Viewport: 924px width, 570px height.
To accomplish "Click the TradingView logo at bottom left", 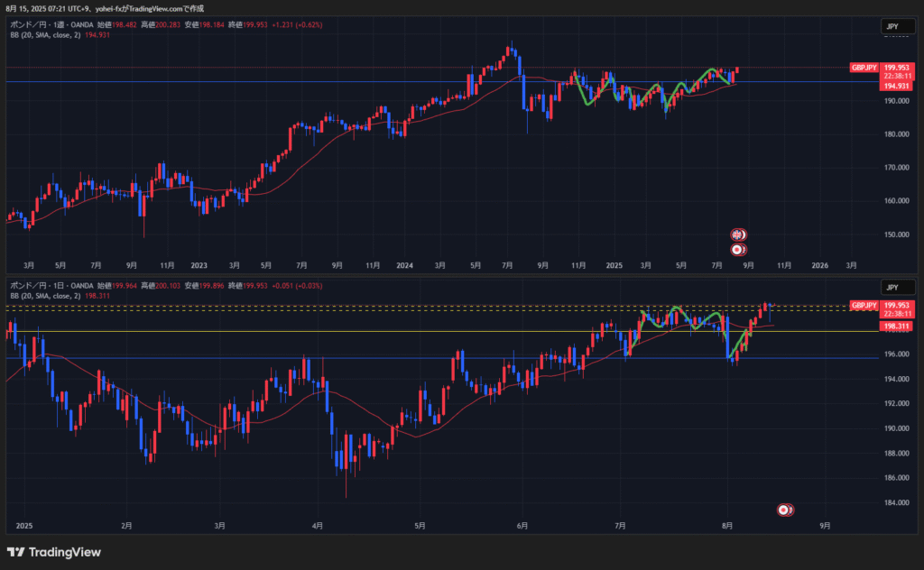I will point(54,552).
